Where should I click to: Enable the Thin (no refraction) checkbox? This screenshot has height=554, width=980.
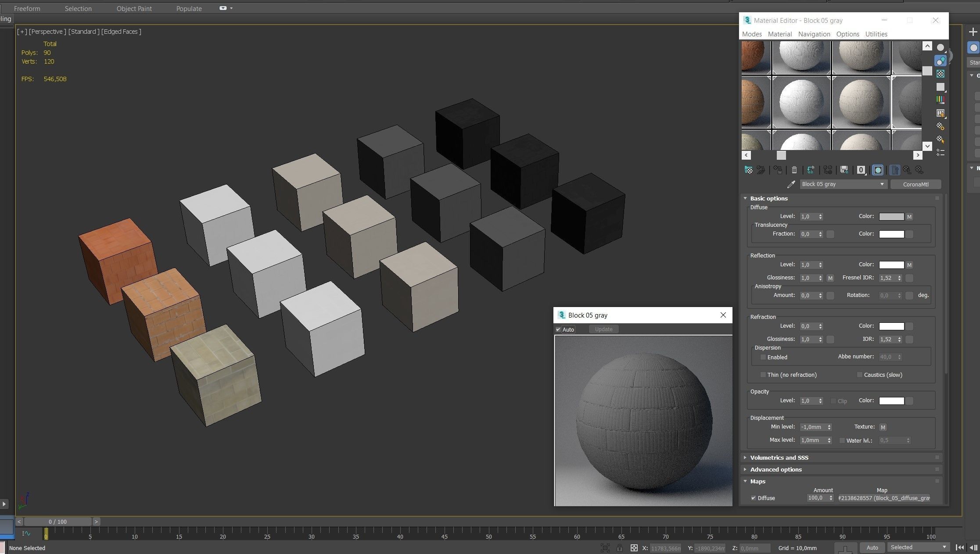click(763, 375)
